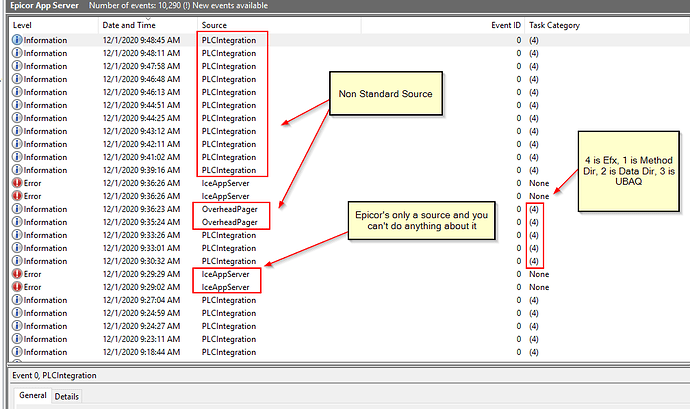Image resolution: width=690 pixels, height=409 pixels.
Task: Select PLCIntegration source at 9:48:45 AM
Action: coord(229,40)
